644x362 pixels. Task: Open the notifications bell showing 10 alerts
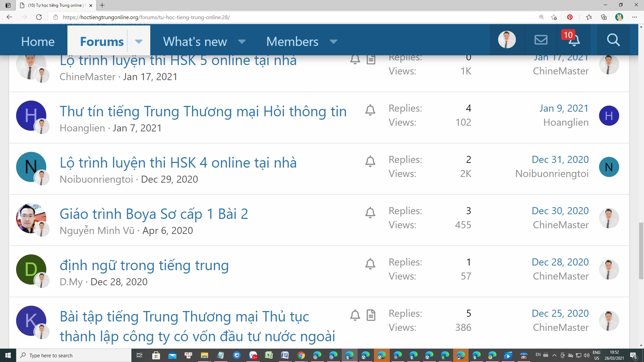574,40
